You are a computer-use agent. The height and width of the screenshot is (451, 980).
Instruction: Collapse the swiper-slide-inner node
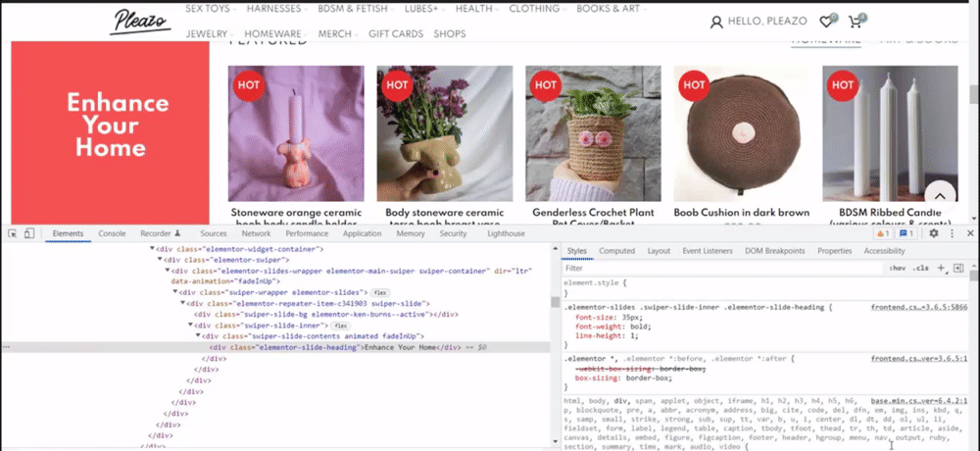191,326
